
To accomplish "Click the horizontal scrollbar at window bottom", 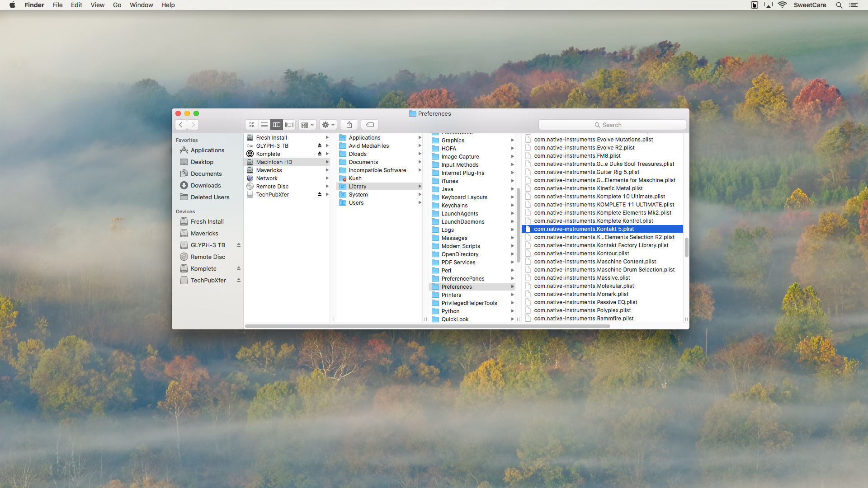I will pos(428,326).
